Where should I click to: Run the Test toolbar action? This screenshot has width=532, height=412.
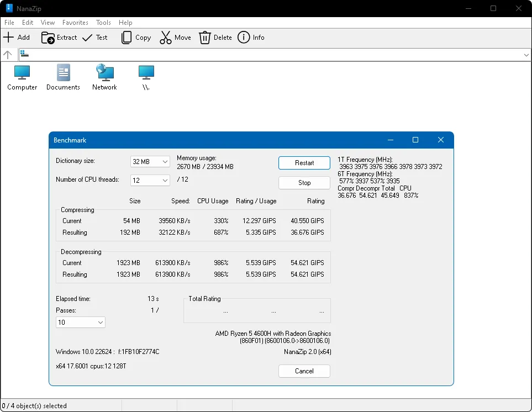point(88,38)
